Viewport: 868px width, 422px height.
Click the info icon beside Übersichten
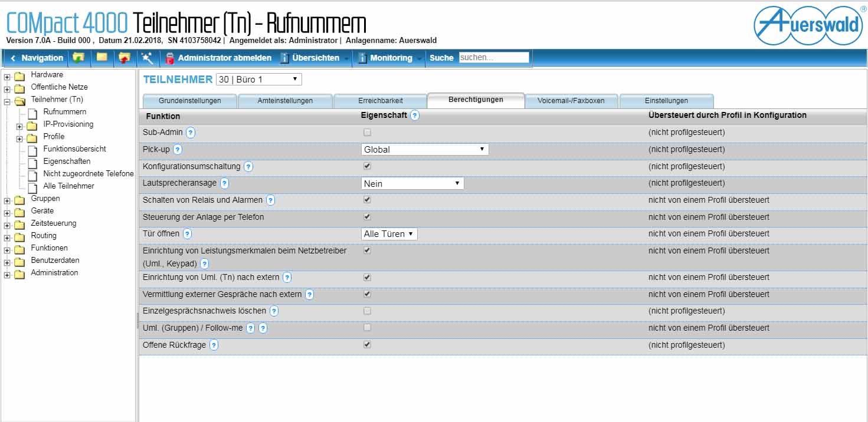pos(284,58)
